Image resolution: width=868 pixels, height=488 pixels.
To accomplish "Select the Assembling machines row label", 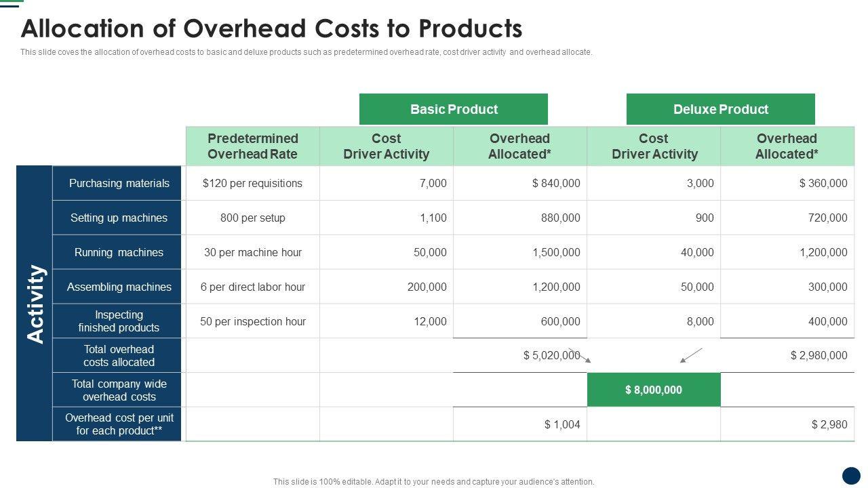I will (x=119, y=287).
